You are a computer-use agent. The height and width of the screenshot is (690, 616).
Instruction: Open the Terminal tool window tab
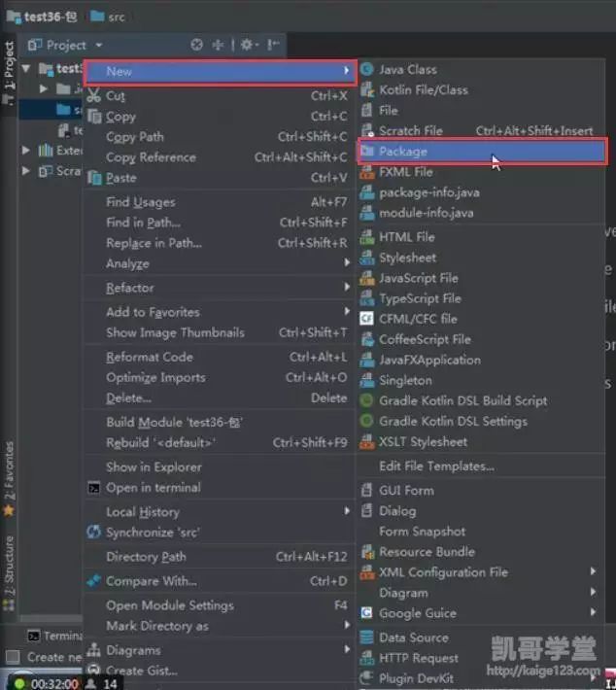coord(55,636)
